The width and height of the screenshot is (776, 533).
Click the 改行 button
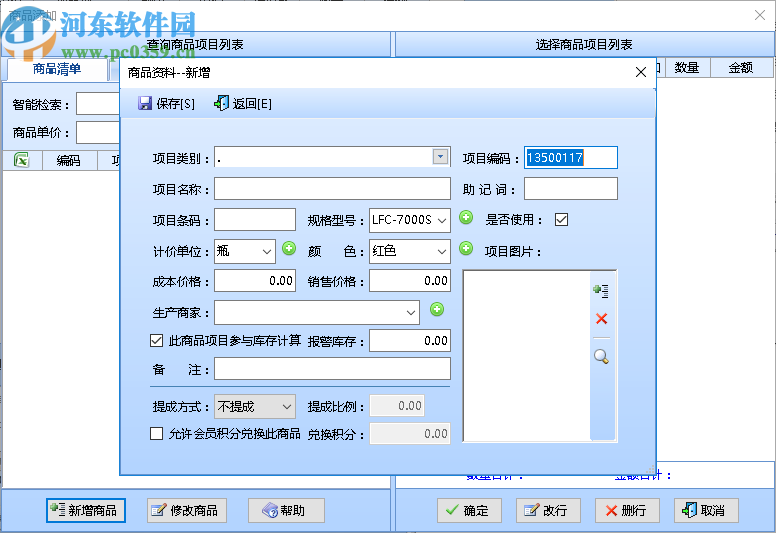click(x=548, y=510)
